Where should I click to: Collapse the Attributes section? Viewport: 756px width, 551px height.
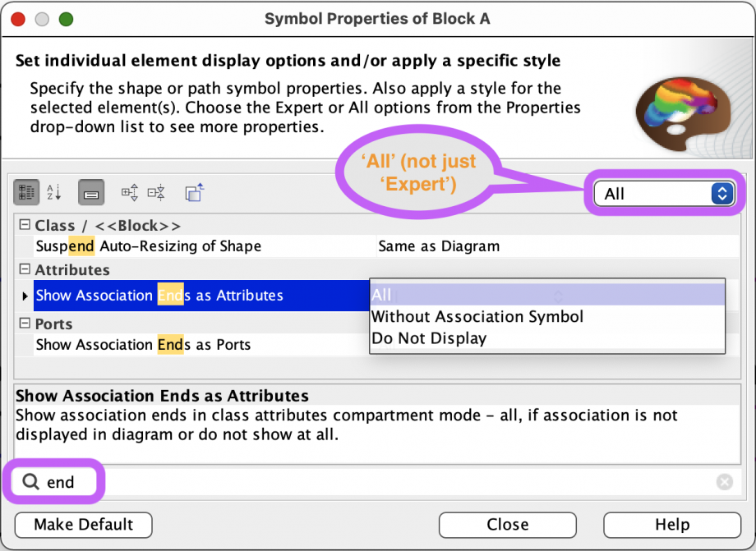(25, 269)
